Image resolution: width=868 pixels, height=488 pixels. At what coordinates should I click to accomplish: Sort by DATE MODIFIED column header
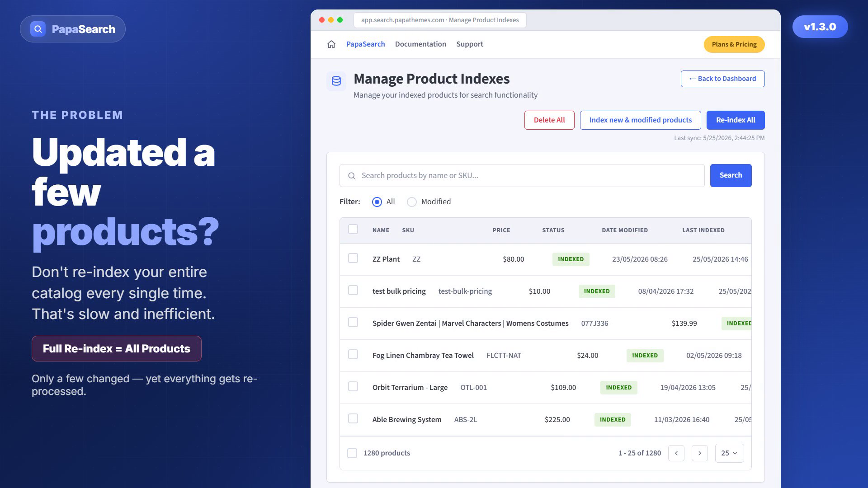point(624,230)
